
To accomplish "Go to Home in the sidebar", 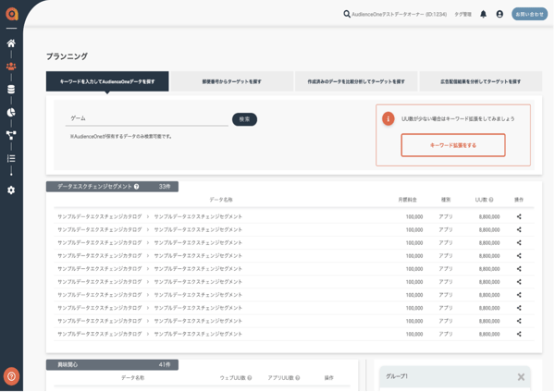I will pos(11,43).
